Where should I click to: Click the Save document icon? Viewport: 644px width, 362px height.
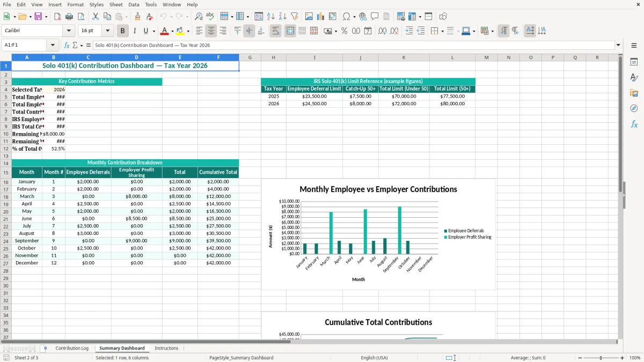pyautogui.click(x=38, y=17)
